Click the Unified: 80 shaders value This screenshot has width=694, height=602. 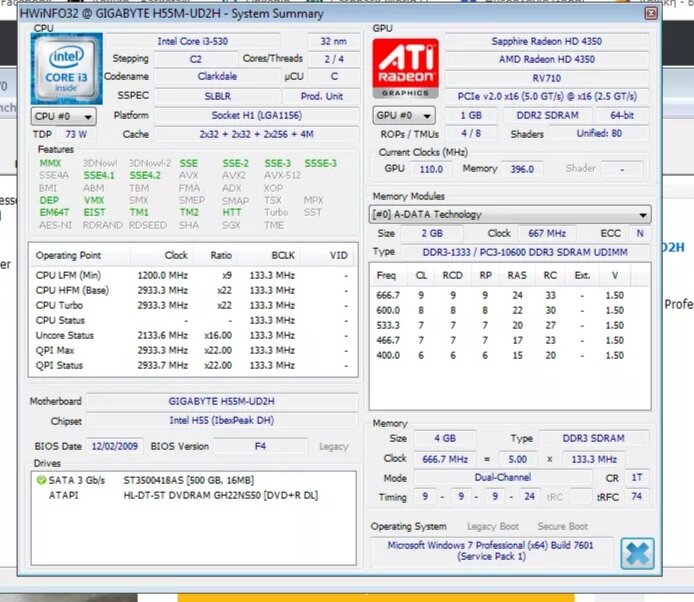click(x=599, y=133)
